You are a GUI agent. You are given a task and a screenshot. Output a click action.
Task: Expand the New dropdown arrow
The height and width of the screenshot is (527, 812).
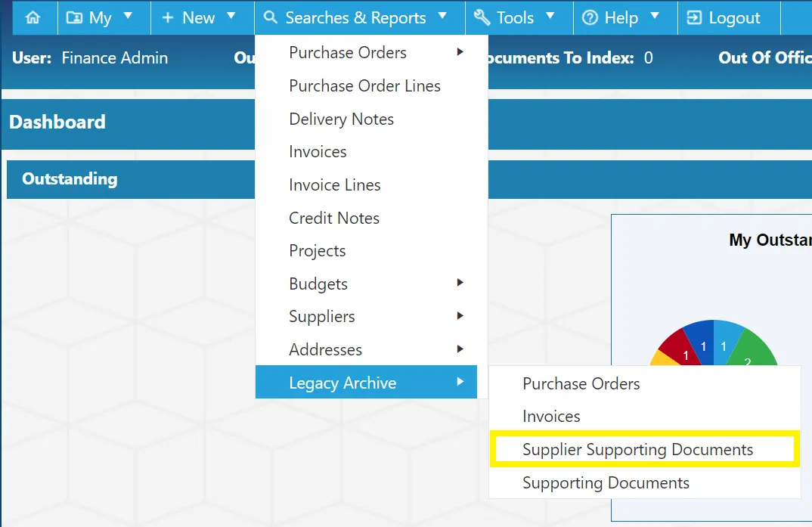[231, 16]
